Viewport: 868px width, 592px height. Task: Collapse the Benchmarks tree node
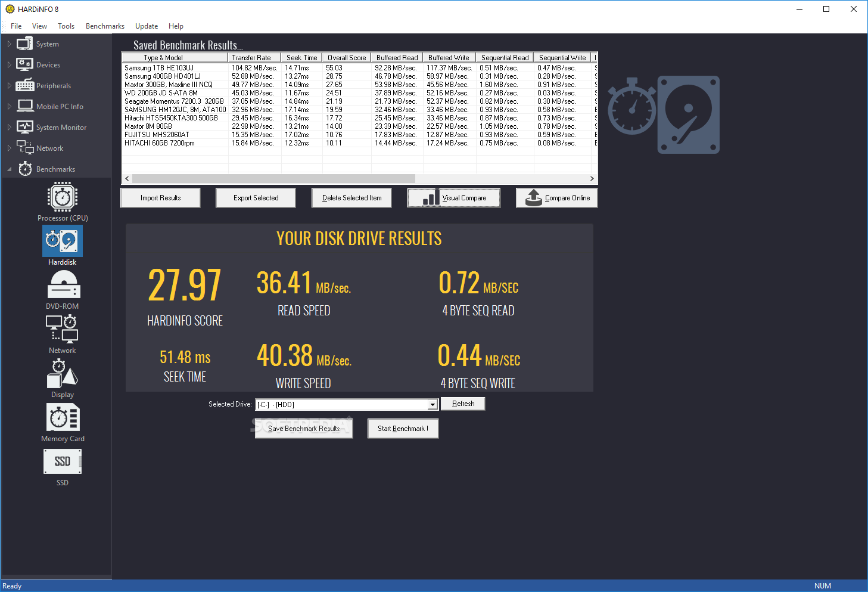pyautogui.click(x=9, y=169)
